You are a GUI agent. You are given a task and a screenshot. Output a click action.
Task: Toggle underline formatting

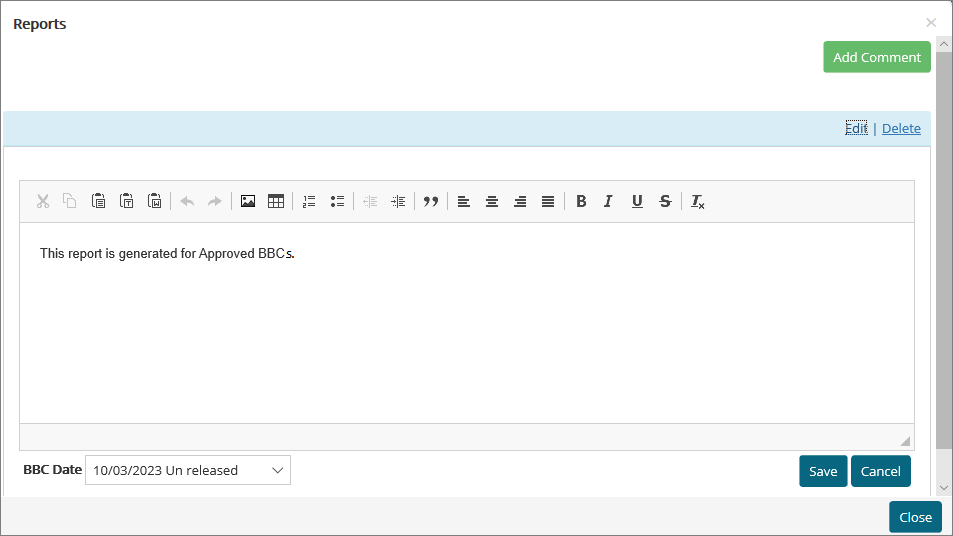637,201
